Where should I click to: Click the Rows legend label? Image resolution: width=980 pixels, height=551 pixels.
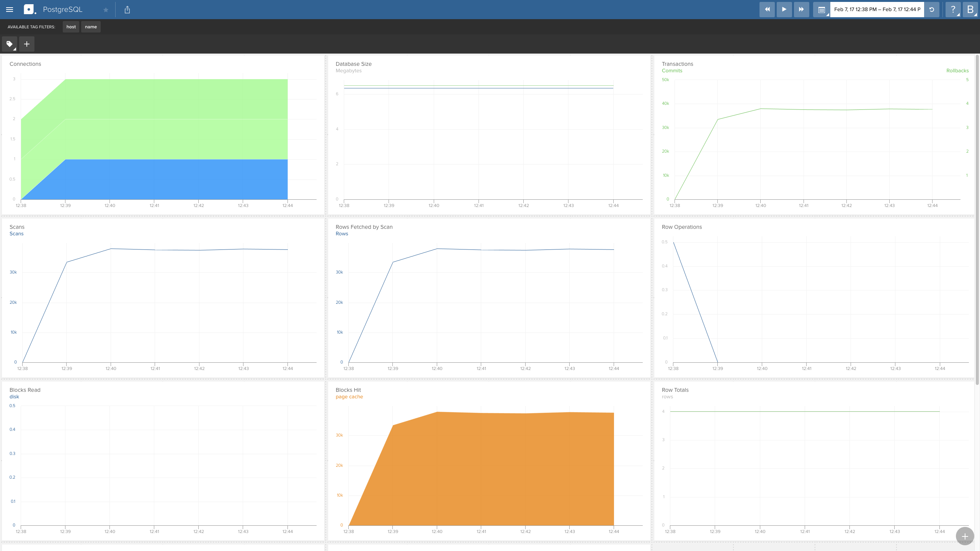[x=342, y=234]
